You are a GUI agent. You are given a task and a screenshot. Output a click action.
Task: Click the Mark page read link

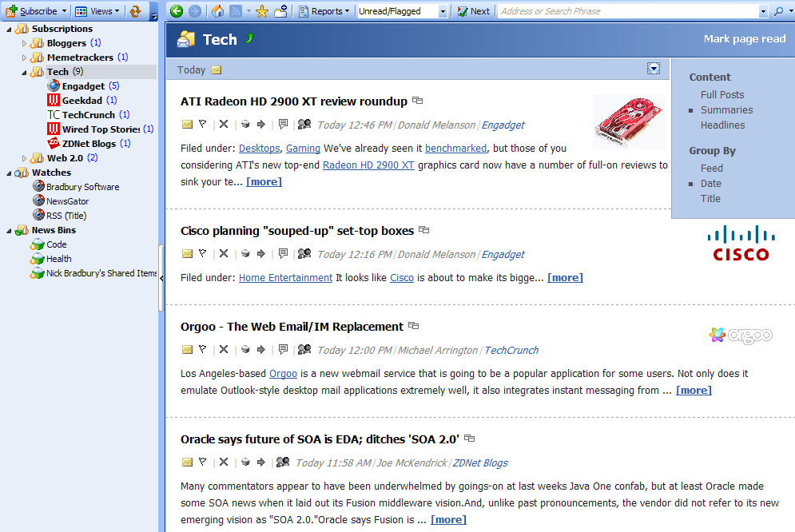745,38
